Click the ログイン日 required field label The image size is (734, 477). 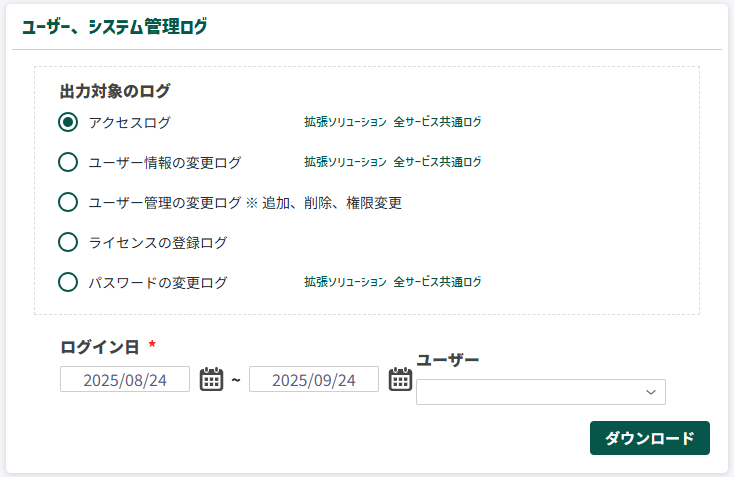coord(100,347)
